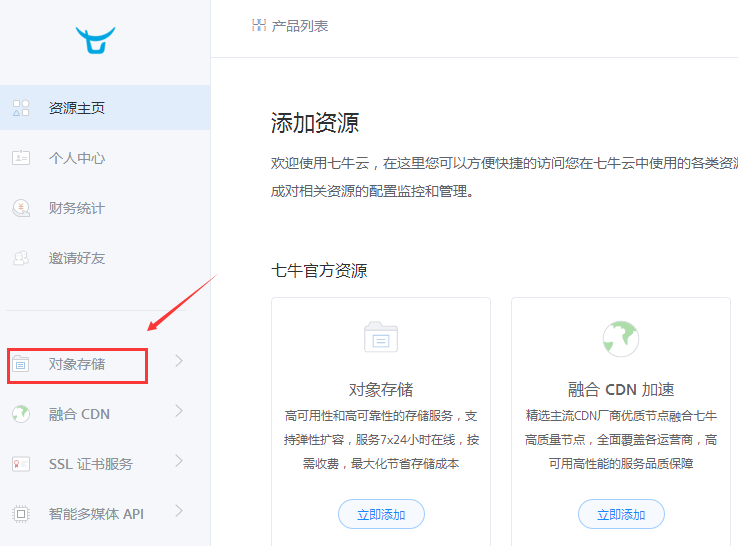The width and height of the screenshot is (738, 546).
Task: Expand the SSL 证书服务 chevron arrow
Action: 179,461
